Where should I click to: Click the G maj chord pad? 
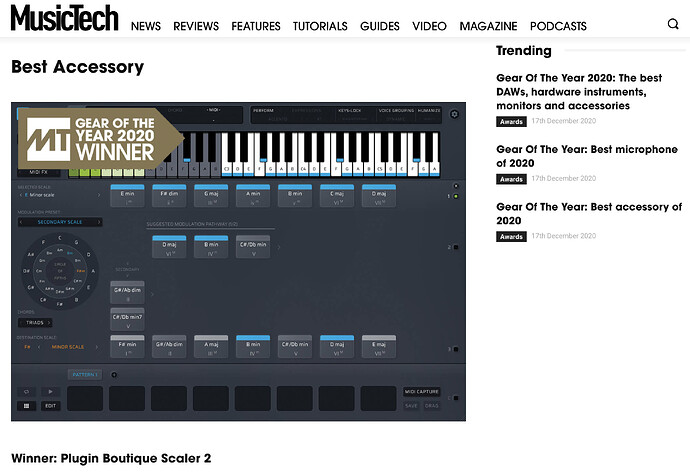[x=211, y=196]
